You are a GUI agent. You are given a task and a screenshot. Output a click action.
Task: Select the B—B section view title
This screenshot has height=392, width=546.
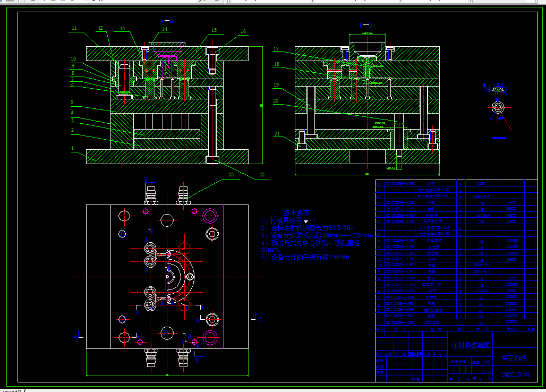365,26
